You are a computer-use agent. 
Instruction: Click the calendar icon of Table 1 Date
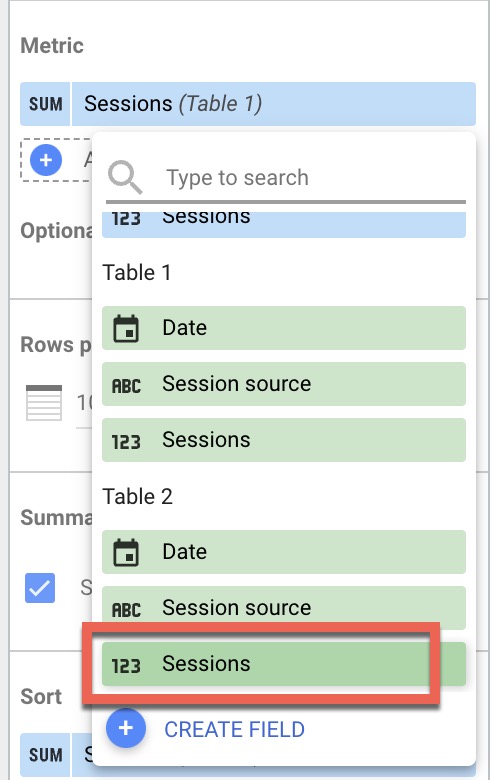(x=126, y=328)
